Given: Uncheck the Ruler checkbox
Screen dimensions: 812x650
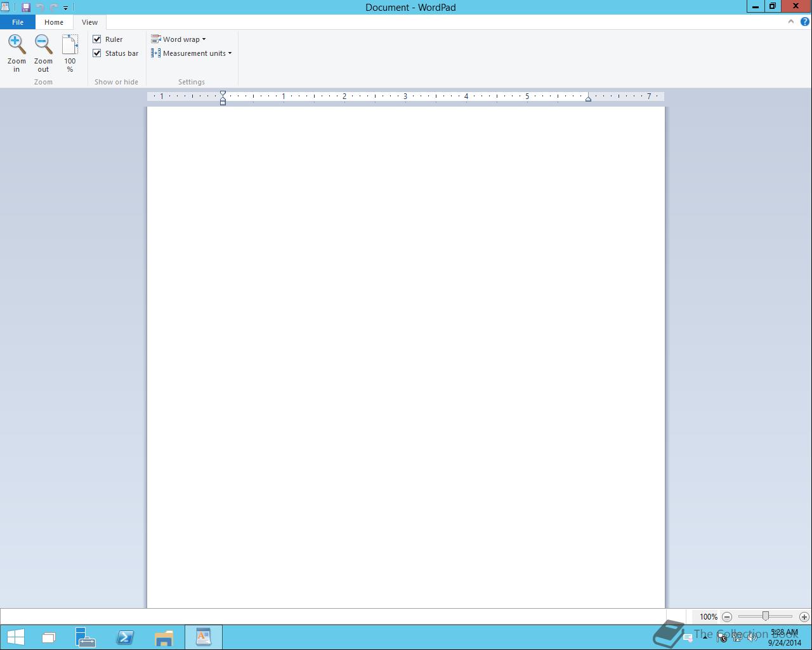Looking at the screenshot, I should [x=97, y=39].
